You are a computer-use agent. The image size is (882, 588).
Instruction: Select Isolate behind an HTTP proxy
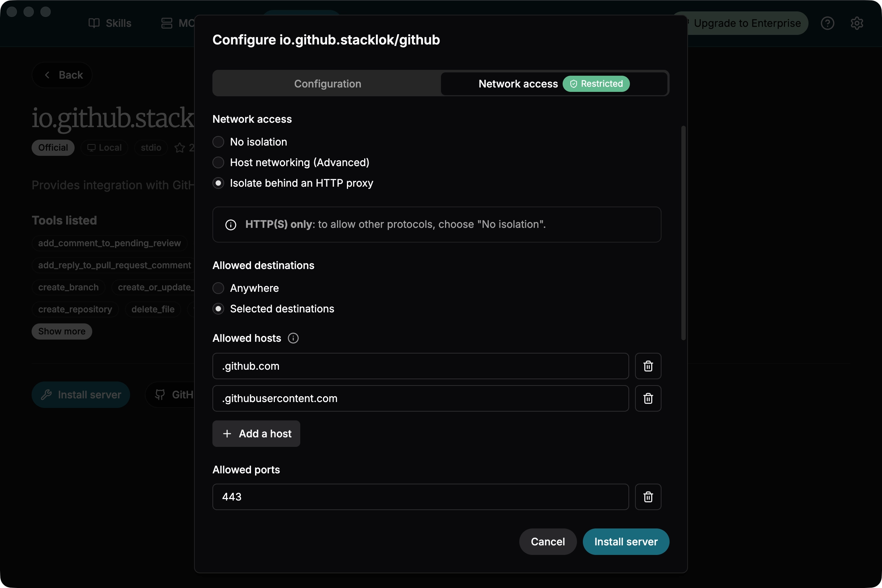(x=218, y=183)
